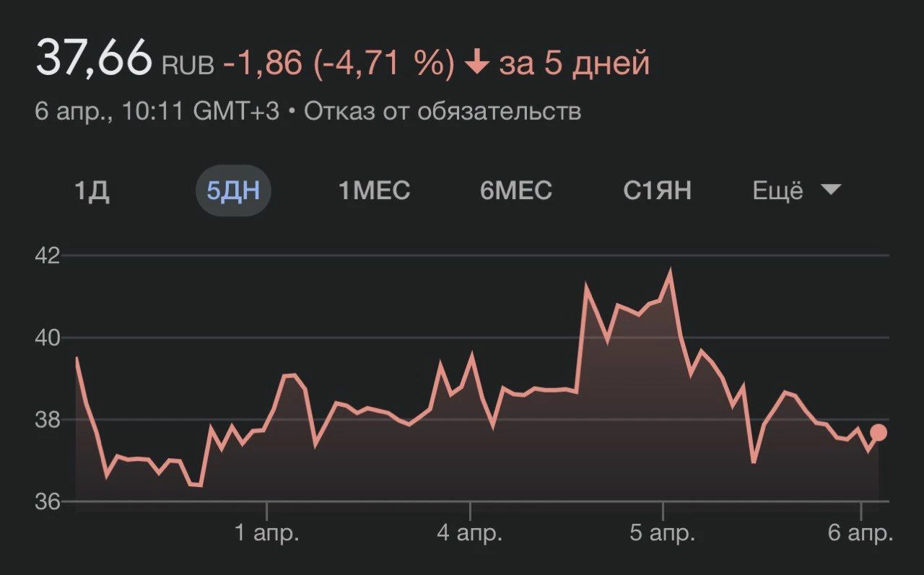The image size is (924, 575).
Task: Click the -1,86 (-4,71 %) change text
Action: click(339, 63)
